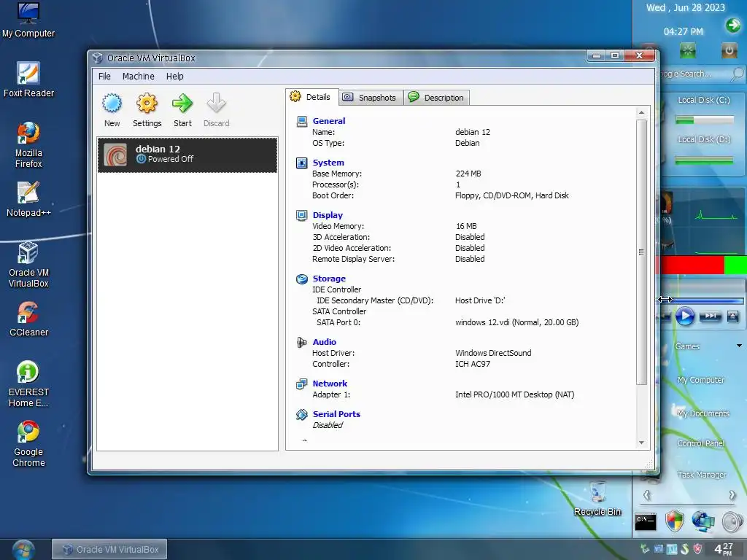
Task: Open the Network section link
Action: (x=330, y=384)
